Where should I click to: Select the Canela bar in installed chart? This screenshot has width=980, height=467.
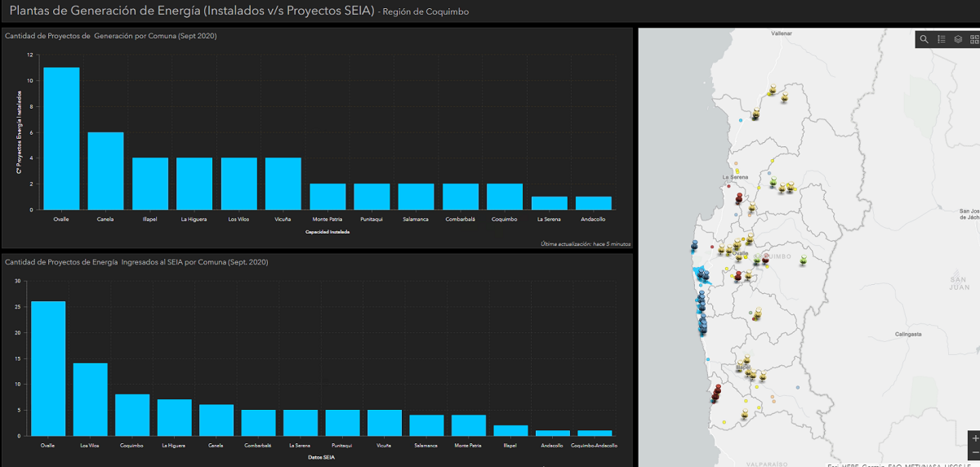105,171
